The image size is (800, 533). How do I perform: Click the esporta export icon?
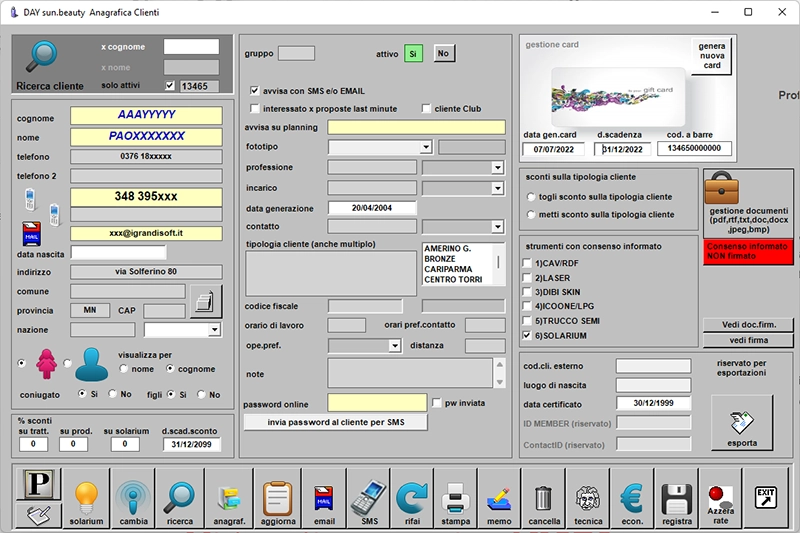click(742, 423)
